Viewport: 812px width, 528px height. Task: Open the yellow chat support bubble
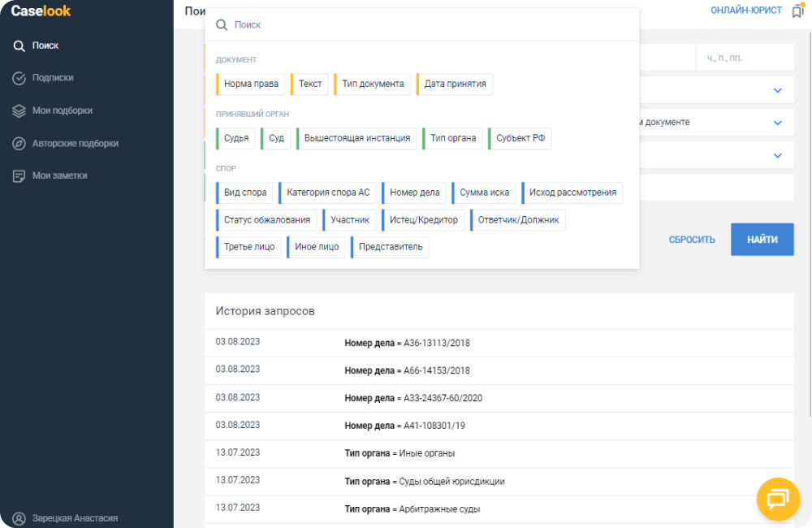[777, 499]
